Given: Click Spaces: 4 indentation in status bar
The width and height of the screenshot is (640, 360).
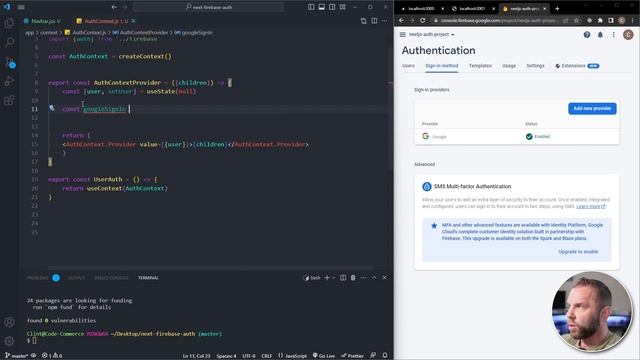Looking at the screenshot, I should click(226, 356).
